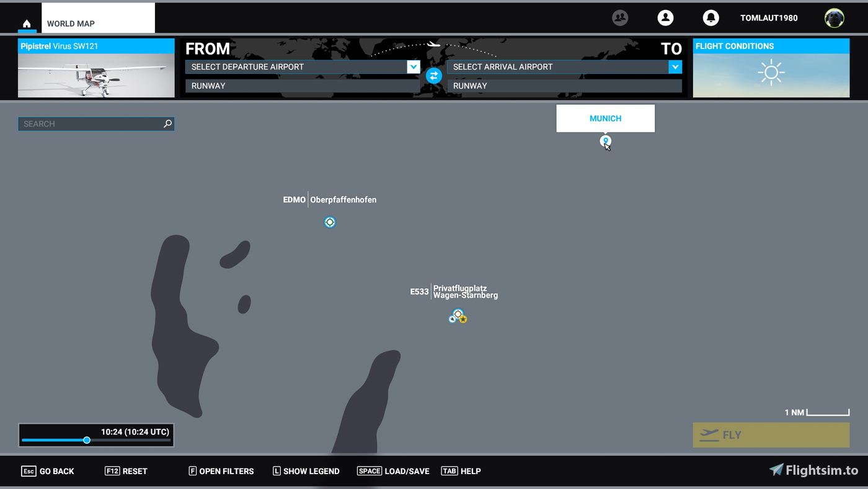Expand the arrival airport dropdown arrow
The height and width of the screenshot is (489, 868).
point(675,66)
